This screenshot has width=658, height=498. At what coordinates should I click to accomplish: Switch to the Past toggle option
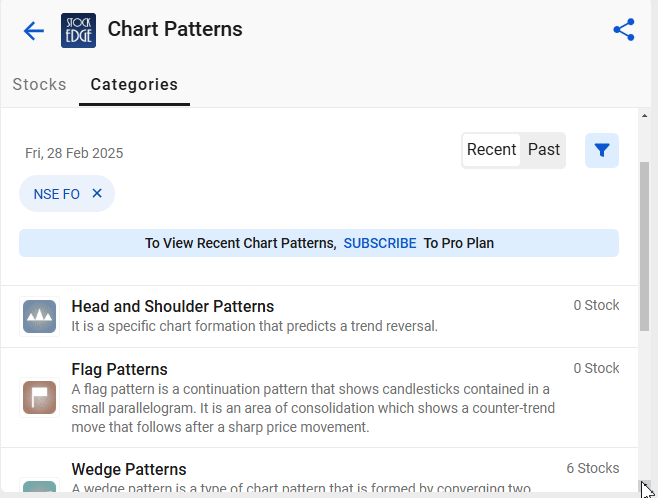(543, 150)
